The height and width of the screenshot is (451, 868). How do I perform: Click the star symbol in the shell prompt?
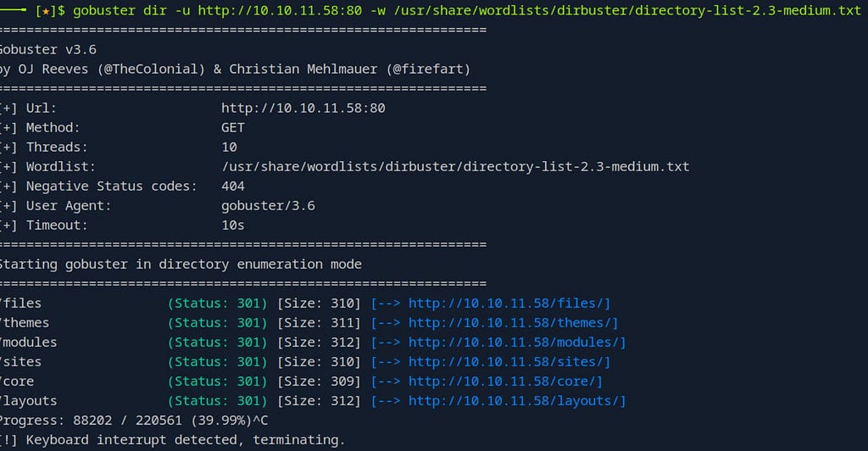click(x=46, y=10)
